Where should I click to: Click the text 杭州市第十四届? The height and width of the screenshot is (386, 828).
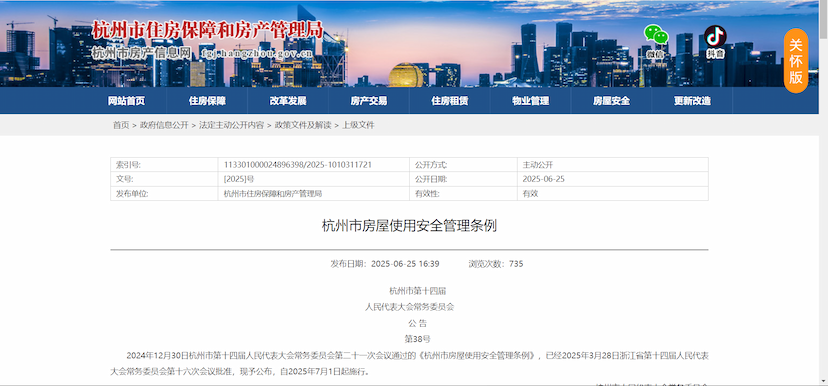(x=418, y=291)
